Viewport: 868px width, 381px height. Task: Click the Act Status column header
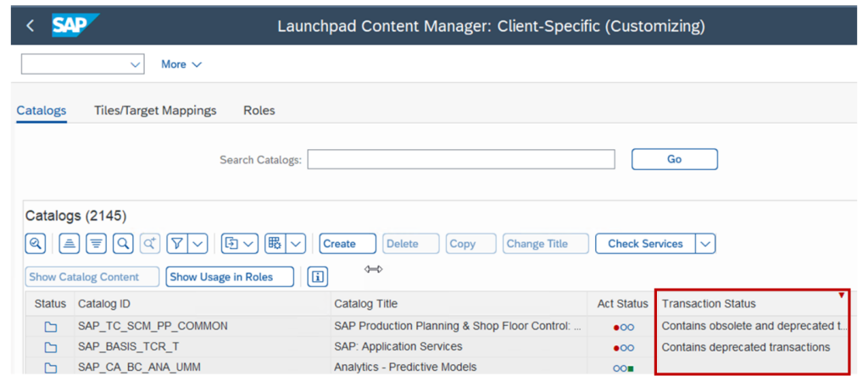point(622,304)
